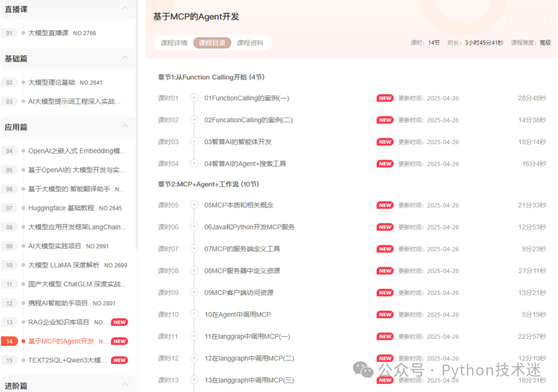
Task: Open 大模型 LLaMA 深度解析 course
Action: (x=78, y=265)
